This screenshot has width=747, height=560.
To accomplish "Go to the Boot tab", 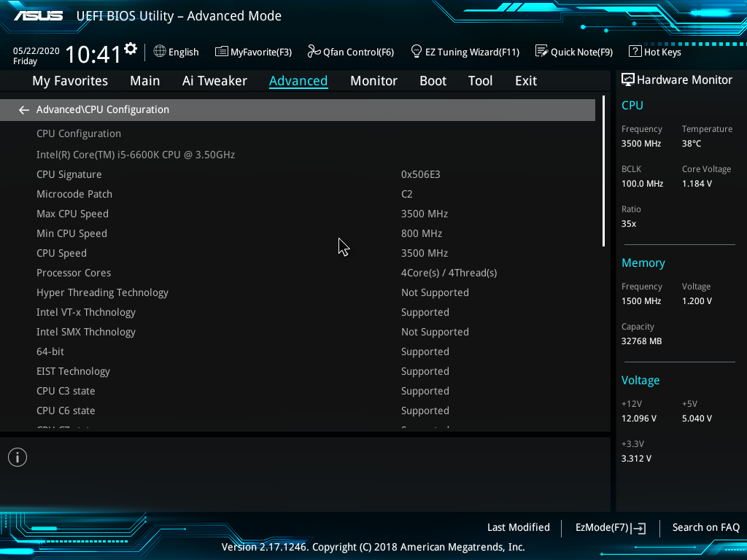I will (433, 81).
